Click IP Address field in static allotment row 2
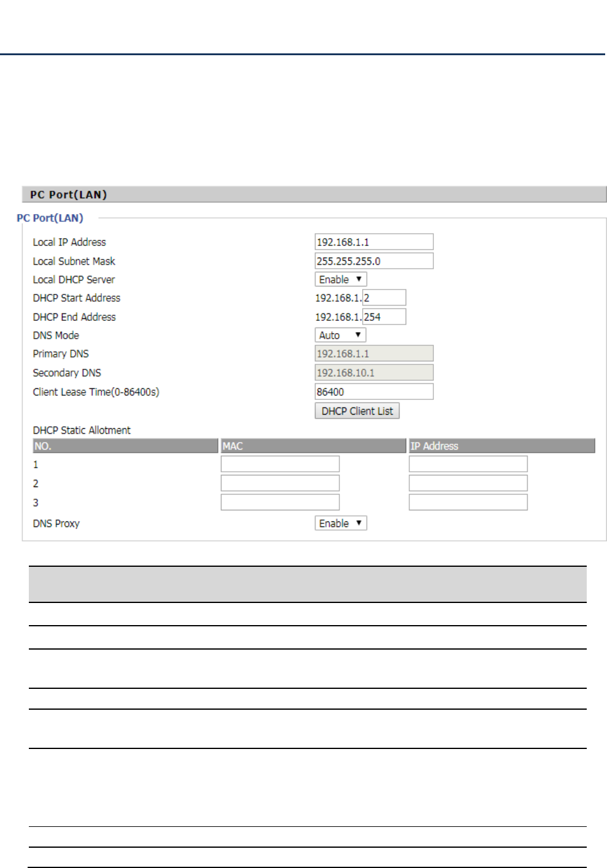The height and width of the screenshot is (868, 607). pos(468,483)
